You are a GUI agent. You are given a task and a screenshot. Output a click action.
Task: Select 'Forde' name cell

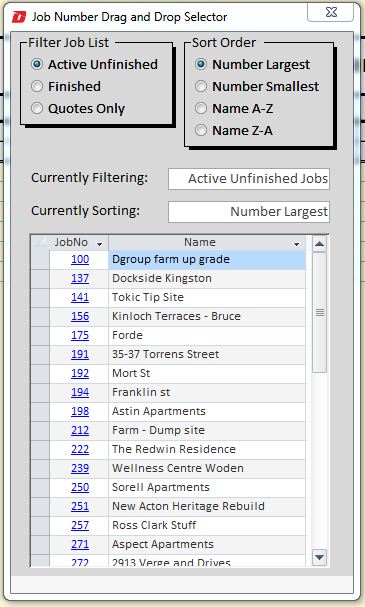pyautogui.click(x=207, y=335)
